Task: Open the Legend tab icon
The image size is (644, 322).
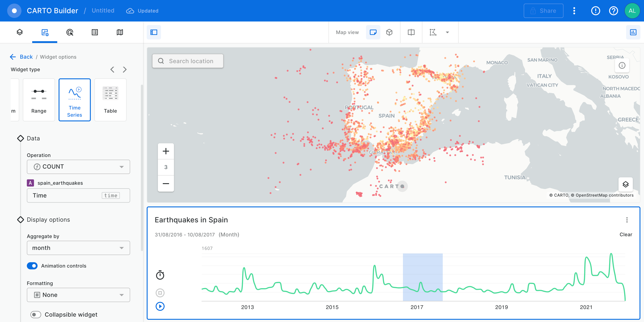Action: (x=95, y=32)
